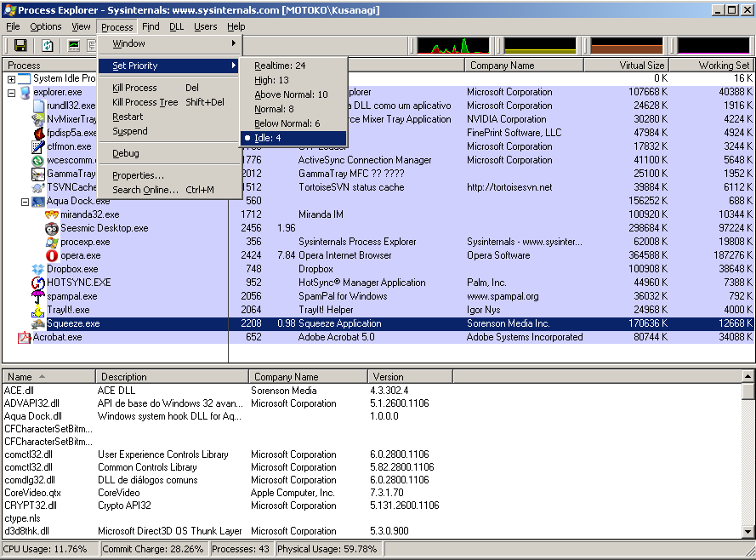
Task: Select the CoreVideo.qtx row
Action: 372,493
